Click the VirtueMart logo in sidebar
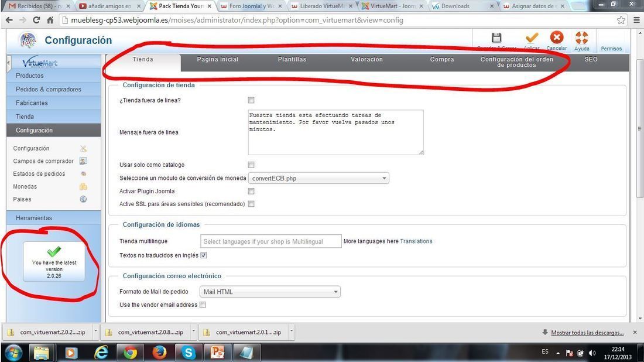 click(x=40, y=63)
